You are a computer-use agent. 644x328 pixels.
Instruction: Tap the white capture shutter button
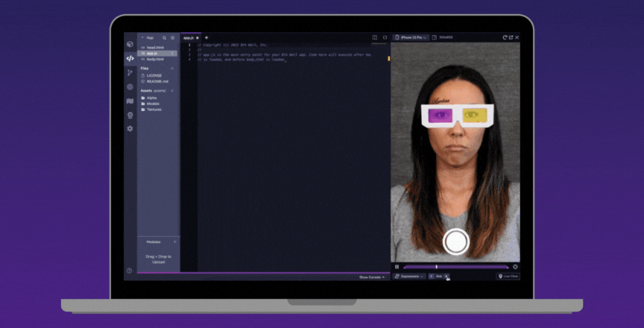pos(456,242)
